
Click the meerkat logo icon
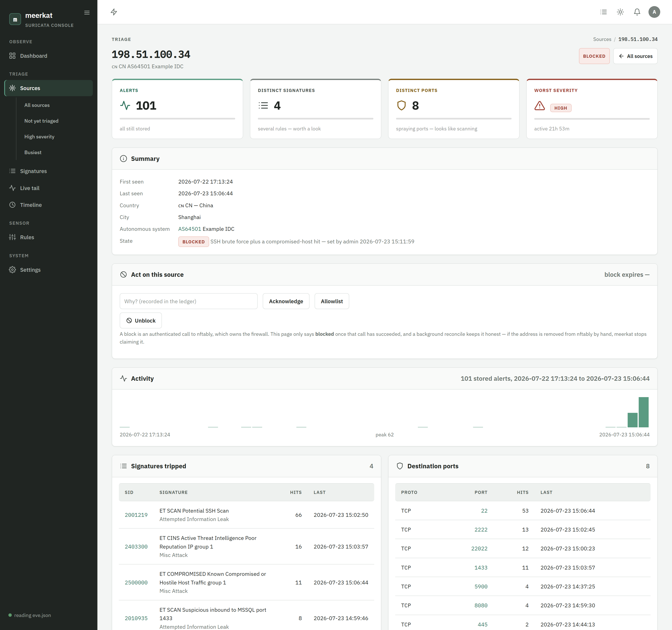tap(15, 19)
